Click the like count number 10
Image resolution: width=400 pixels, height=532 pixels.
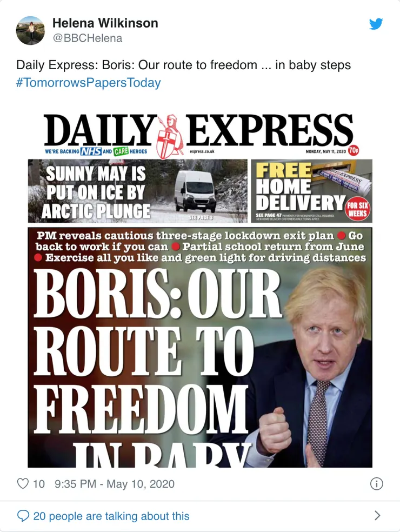coord(39,483)
